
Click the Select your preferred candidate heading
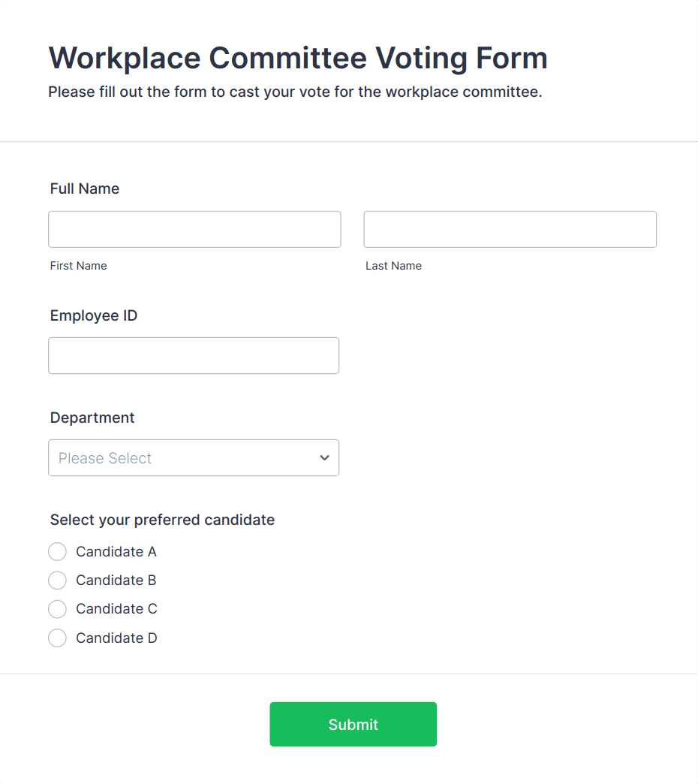[162, 520]
